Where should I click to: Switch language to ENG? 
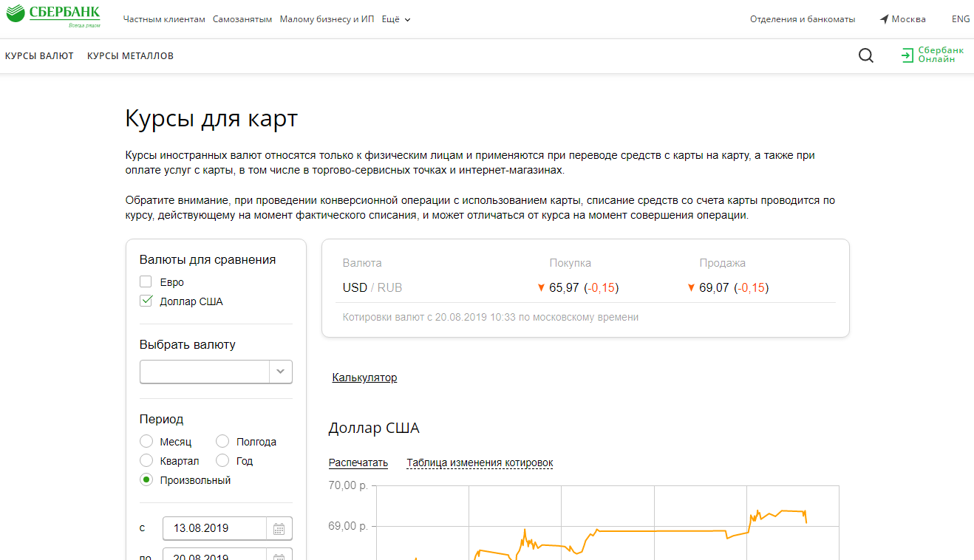[961, 19]
